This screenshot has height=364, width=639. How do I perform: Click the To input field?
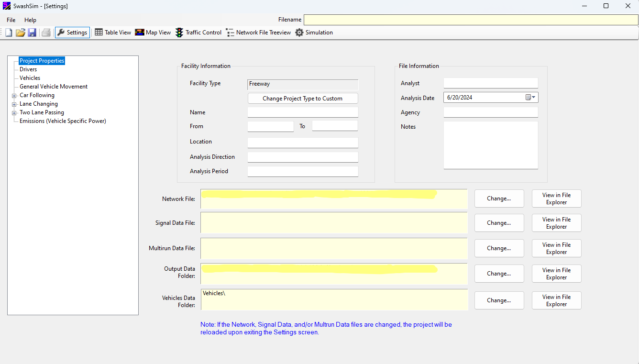[x=335, y=126]
